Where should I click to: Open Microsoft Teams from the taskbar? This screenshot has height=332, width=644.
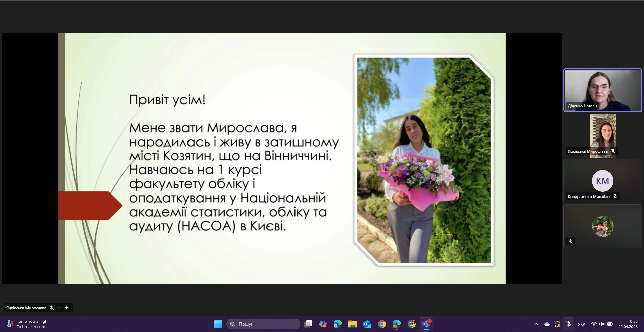(x=426, y=324)
